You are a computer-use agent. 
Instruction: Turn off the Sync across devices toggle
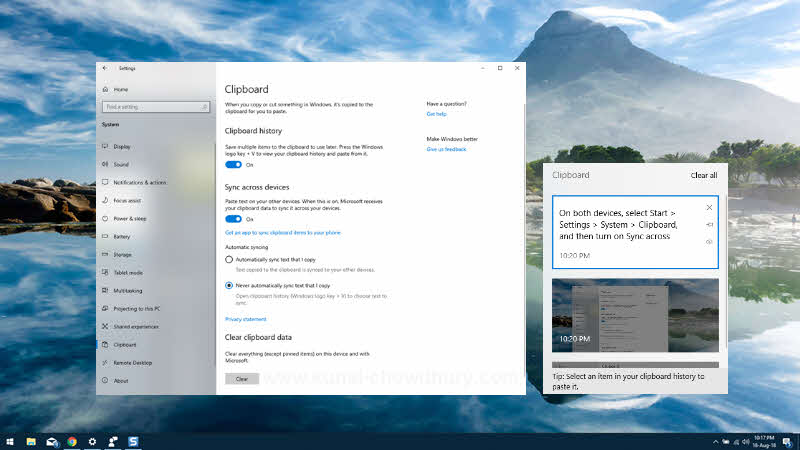point(233,219)
